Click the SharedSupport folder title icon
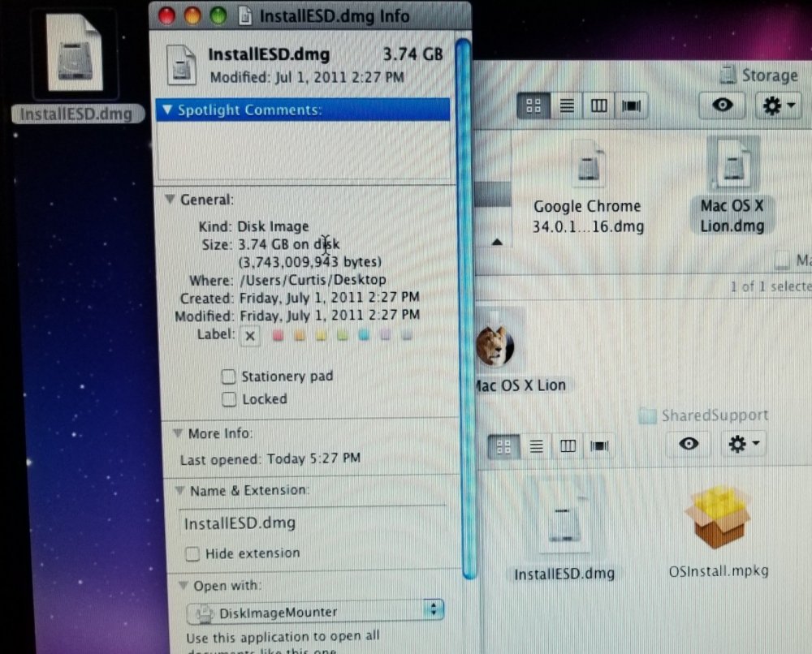Screen dimensions: 812x654 tap(647, 415)
